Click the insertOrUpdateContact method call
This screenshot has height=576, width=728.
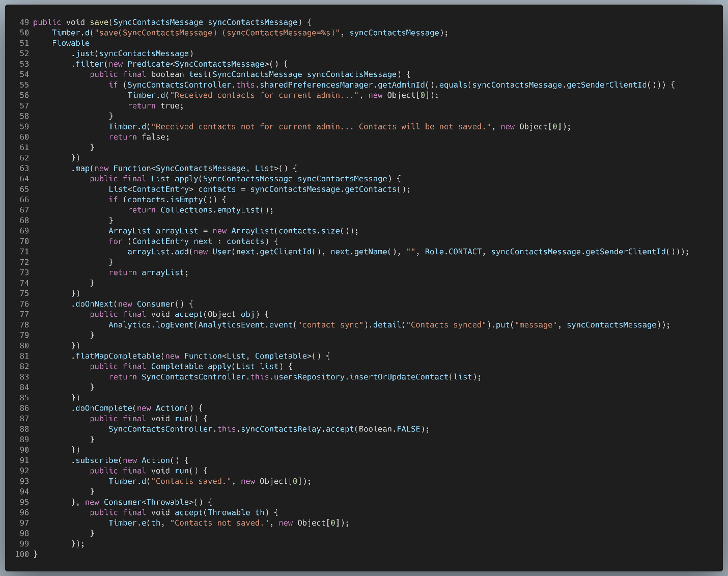pyautogui.click(x=399, y=377)
